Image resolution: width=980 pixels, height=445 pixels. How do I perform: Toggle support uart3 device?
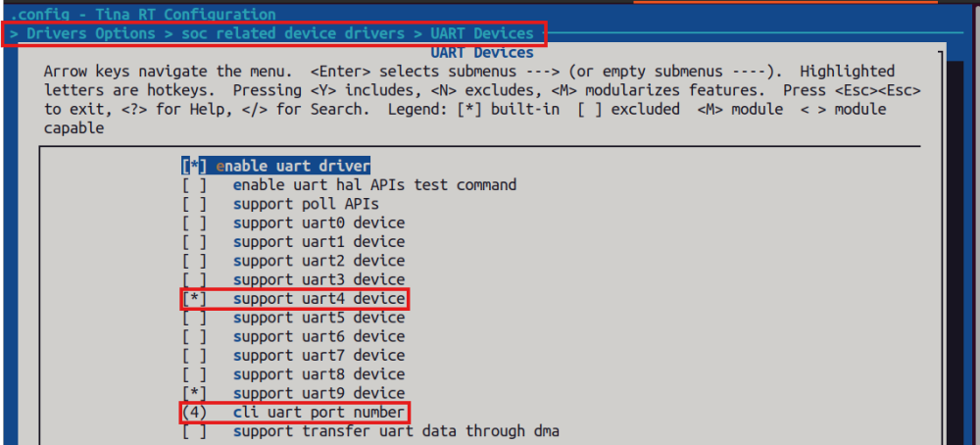[194, 279]
